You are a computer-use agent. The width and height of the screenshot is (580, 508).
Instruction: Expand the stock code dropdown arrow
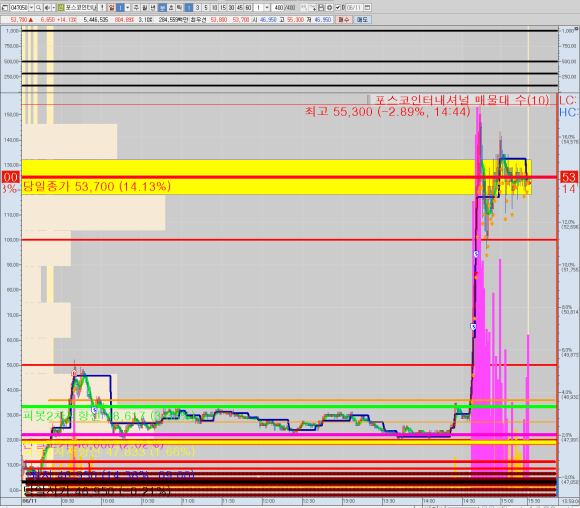click(31, 7)
